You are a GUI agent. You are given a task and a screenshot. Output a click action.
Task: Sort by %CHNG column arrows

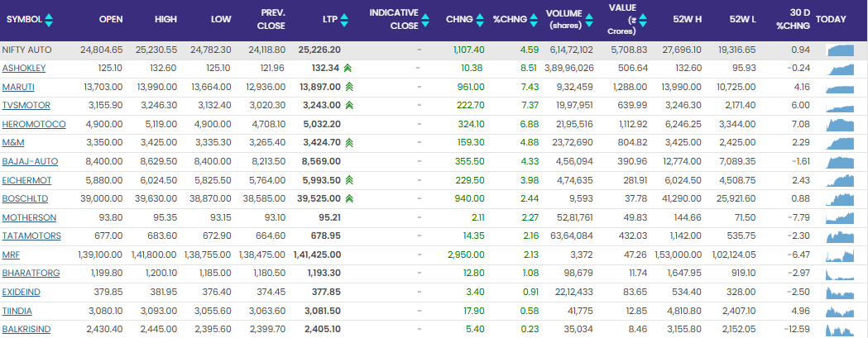534,20
